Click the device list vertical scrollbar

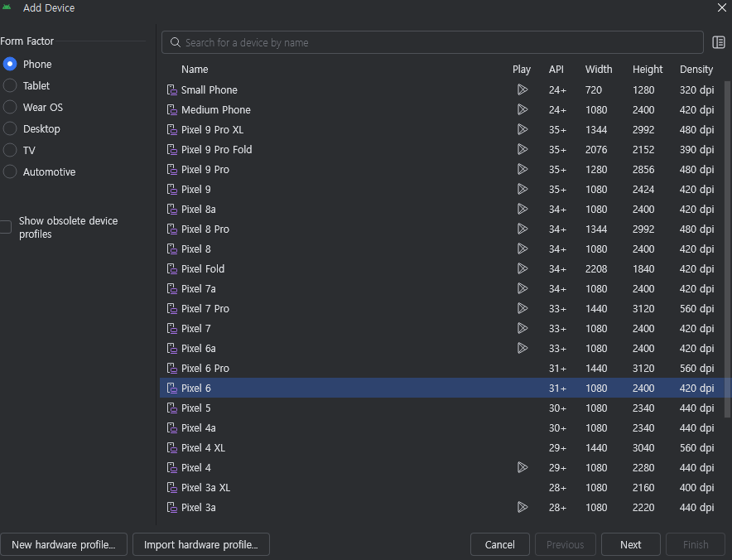[727, 249]
